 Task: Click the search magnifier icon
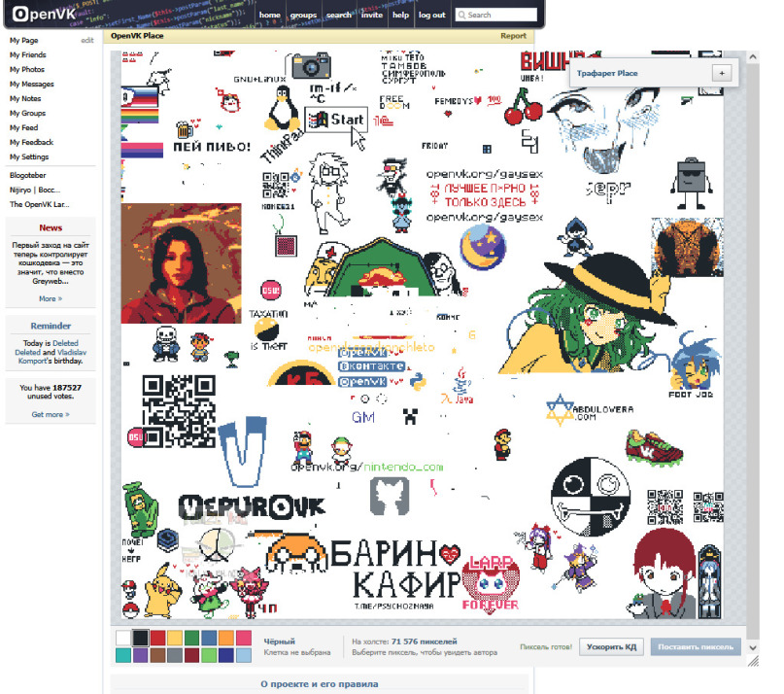click(461, 15)
